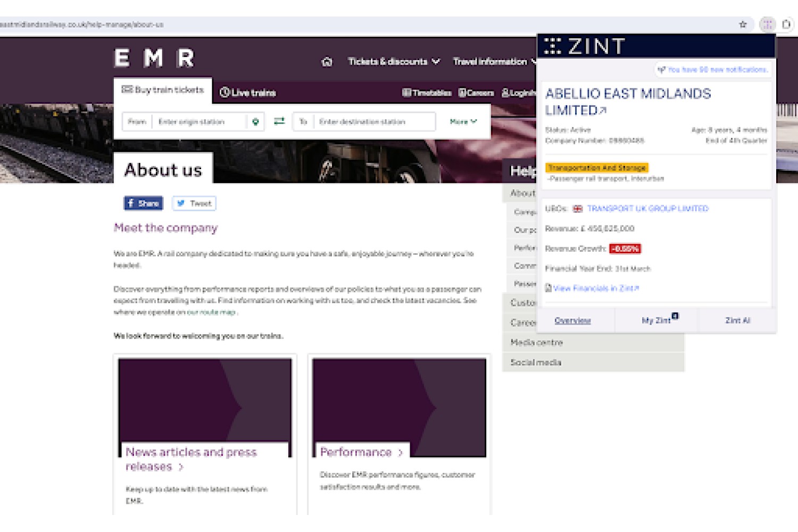
Task: Open the Zint AI tab
Action: [737, 320]
